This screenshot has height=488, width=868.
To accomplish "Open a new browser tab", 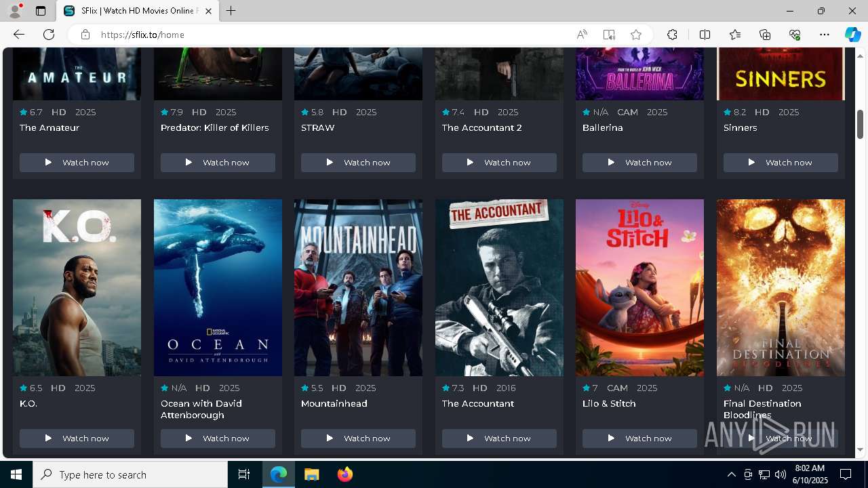I will [x=231, y=11].
